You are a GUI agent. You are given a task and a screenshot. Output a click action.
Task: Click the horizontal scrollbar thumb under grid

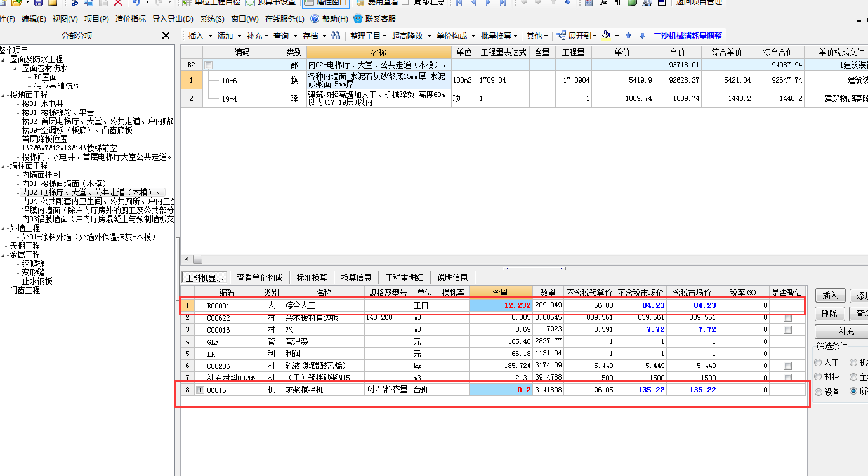198,259
